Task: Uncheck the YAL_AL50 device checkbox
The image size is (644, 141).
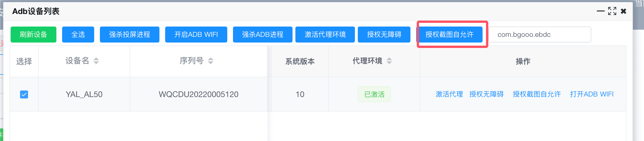Action: (x=24, y=94)
